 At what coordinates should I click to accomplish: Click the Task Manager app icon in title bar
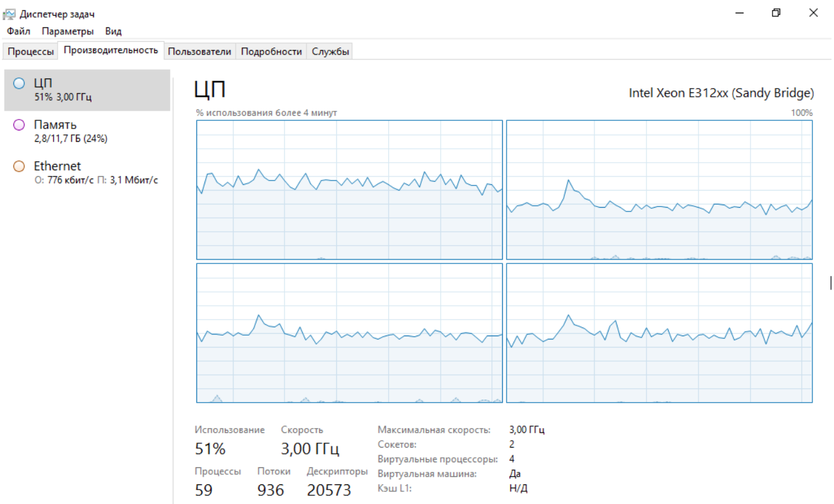click(9, 13)
